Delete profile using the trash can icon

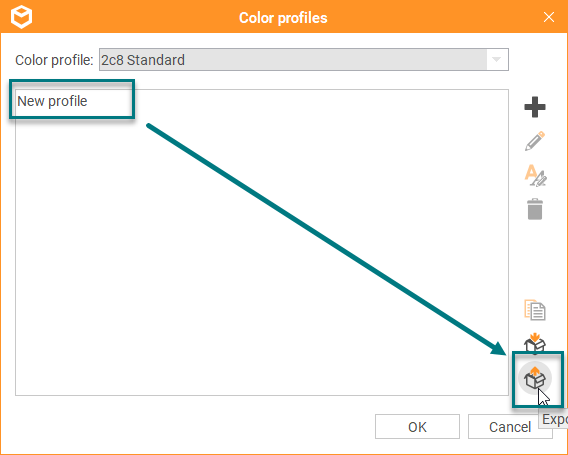coord(535,209)
